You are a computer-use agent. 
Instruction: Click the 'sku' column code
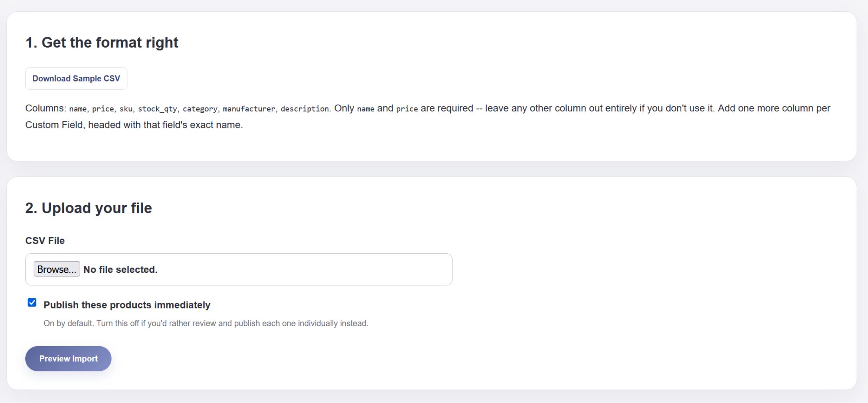(126, 109)
